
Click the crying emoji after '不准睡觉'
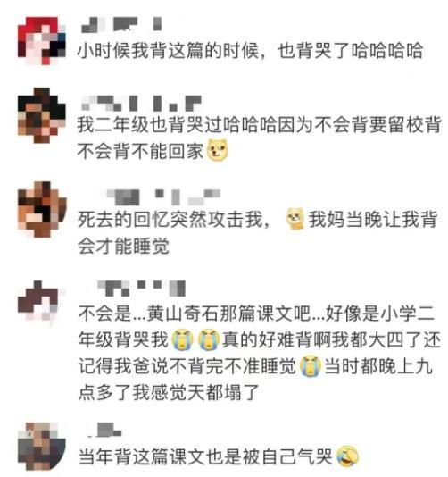pyautogui.click(x=311, y=366)
